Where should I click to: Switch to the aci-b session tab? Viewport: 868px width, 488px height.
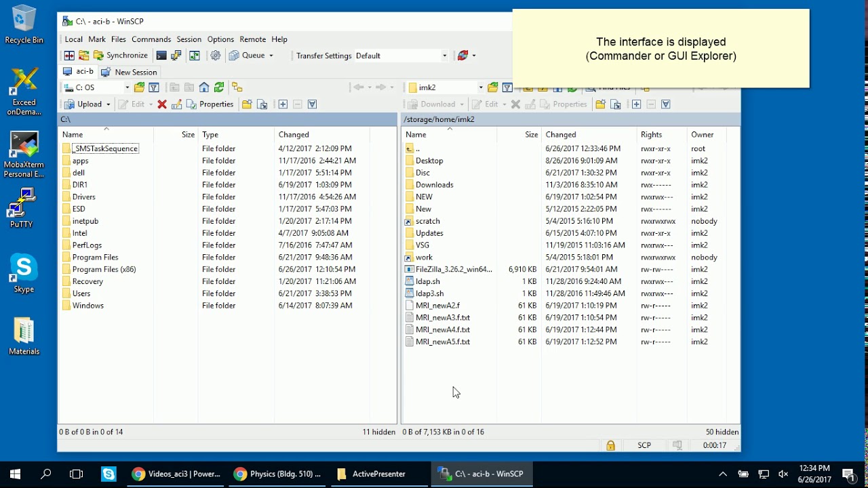(78, 71)
